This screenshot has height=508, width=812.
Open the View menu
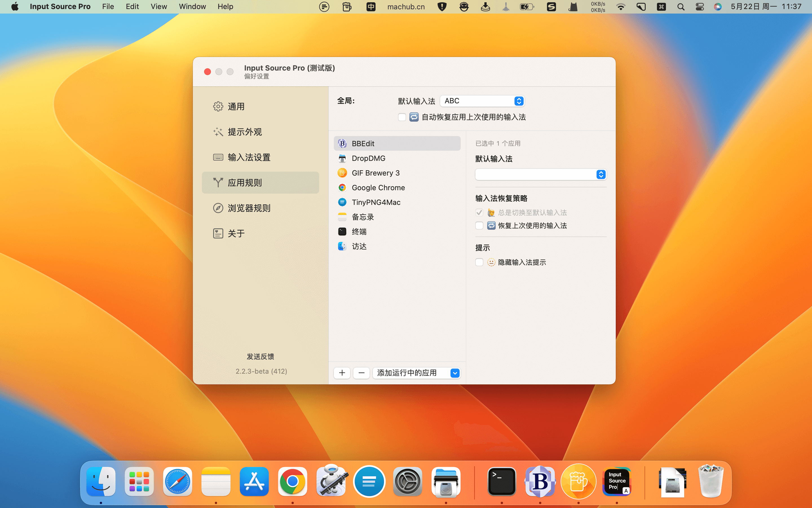[x=159, y=6]
